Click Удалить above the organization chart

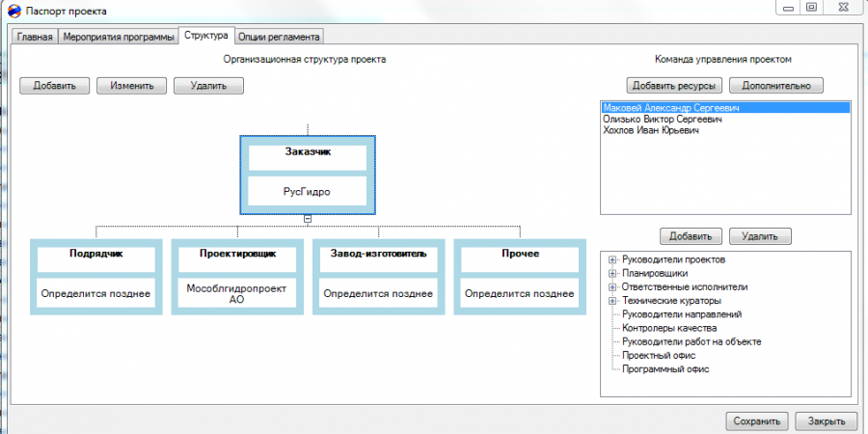click(208, 86)
